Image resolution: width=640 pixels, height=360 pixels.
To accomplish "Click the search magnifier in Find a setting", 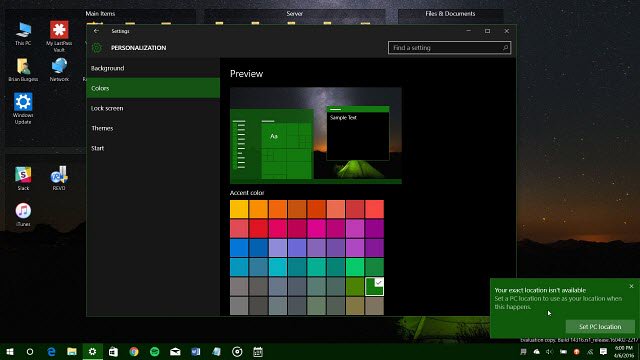I will (x=505, y=48).
